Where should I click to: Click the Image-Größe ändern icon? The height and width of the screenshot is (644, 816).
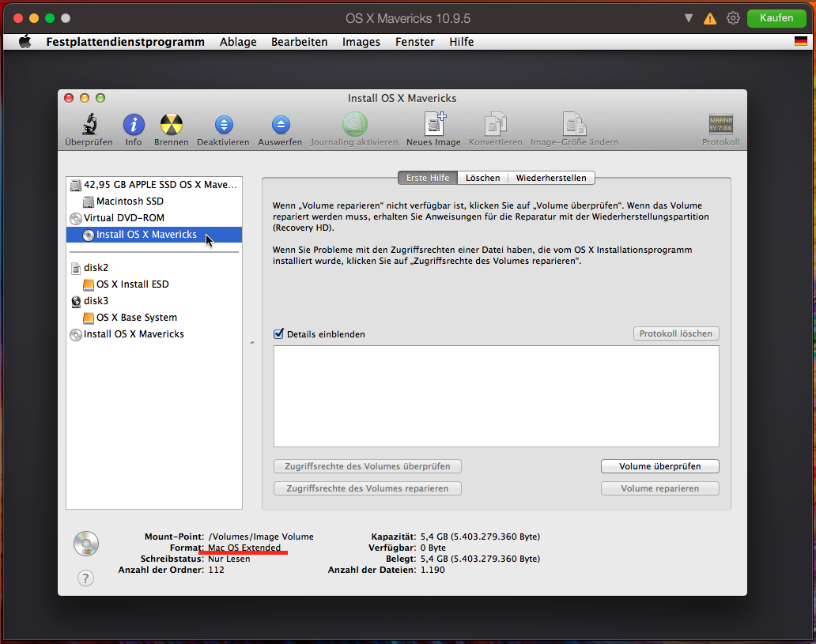(575, 124)
